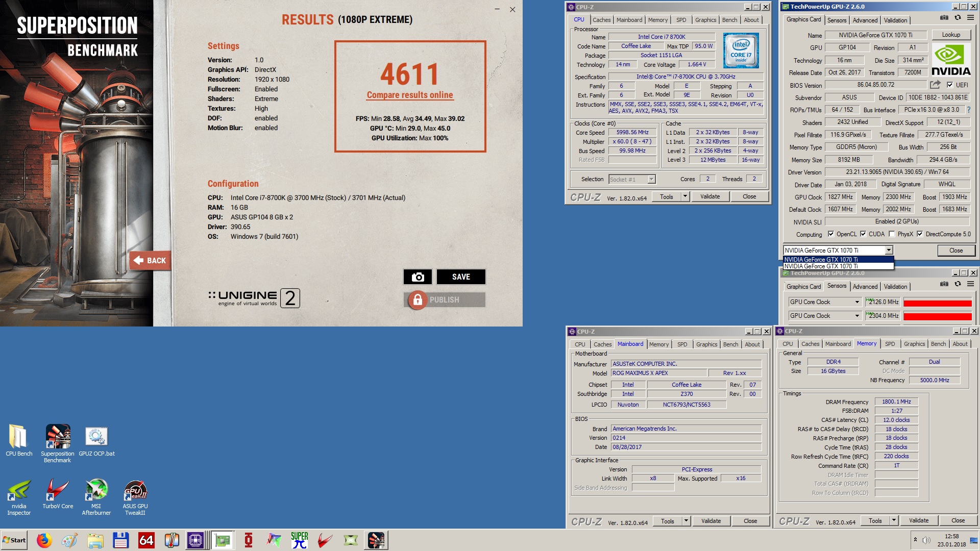The image size is (980, 551).
Task: Click the Core Speed value 5998.56 MHz
Action: coord(632,132)
